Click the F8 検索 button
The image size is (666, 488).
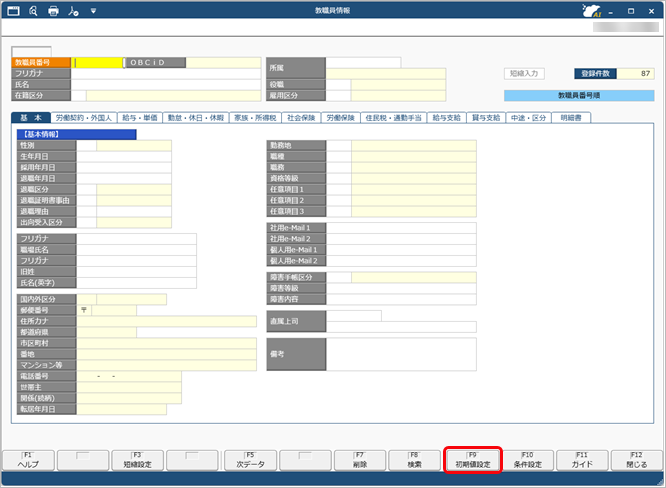(x=415, y=460)
